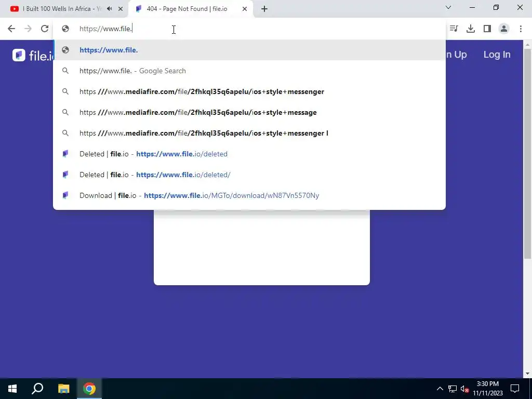Open the Windows Start menu
The height and width of the screenshot is (399, 532).
[x=12, y=389]
